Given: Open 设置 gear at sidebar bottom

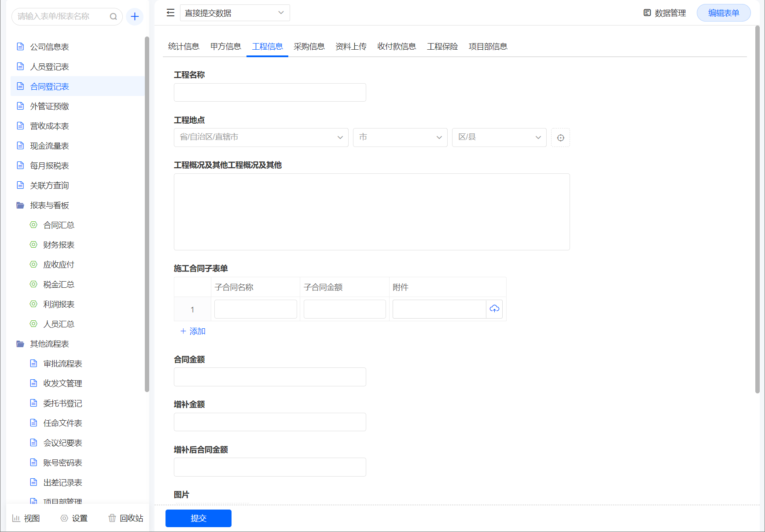Looking at the screenshot, I should [x=74, y=518].
